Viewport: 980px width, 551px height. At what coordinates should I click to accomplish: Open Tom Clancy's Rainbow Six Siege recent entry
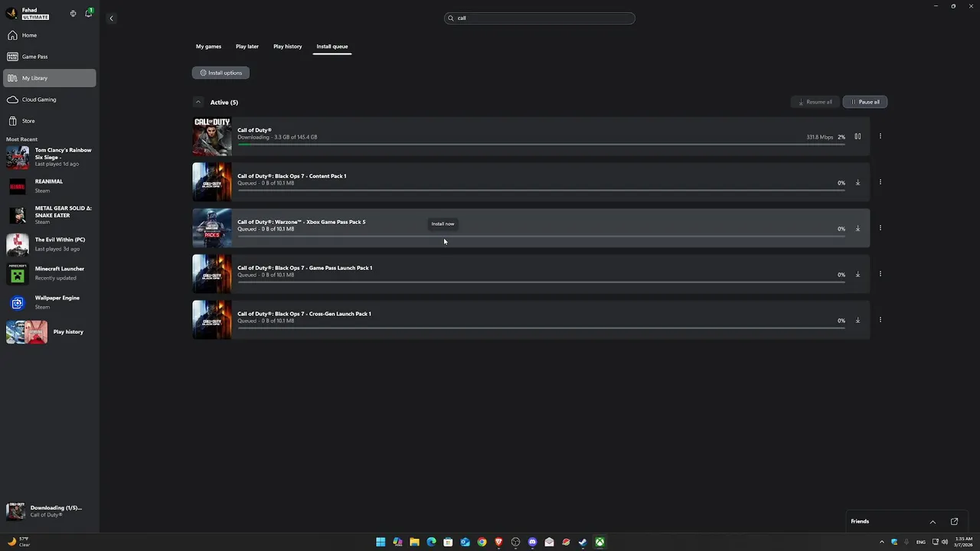point(50,157)
